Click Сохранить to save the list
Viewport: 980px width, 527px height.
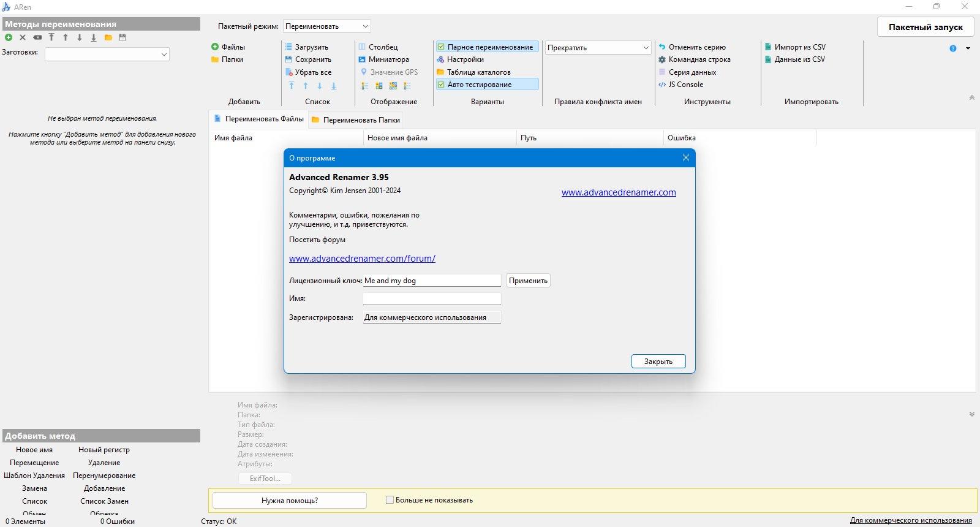[x=308, y=59]
